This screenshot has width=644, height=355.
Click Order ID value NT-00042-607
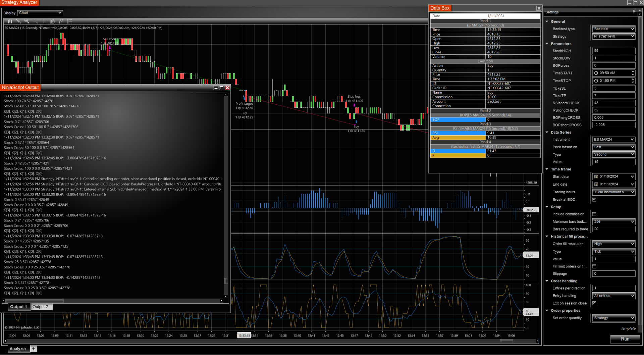tap(499, 88)
